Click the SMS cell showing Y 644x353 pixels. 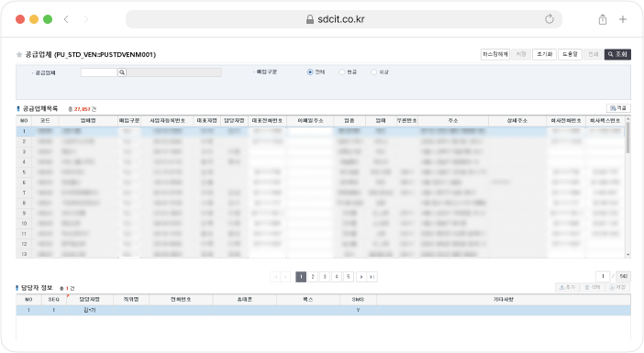pos(358,310)
